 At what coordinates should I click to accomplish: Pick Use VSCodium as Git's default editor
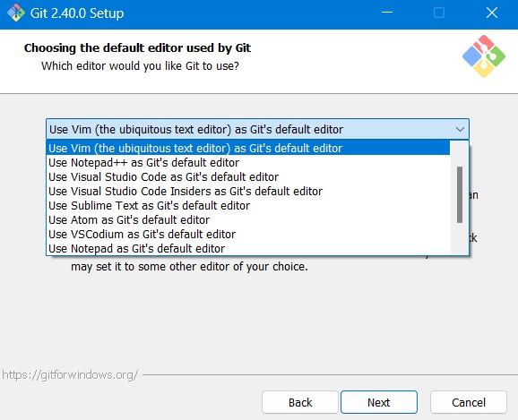248,234
